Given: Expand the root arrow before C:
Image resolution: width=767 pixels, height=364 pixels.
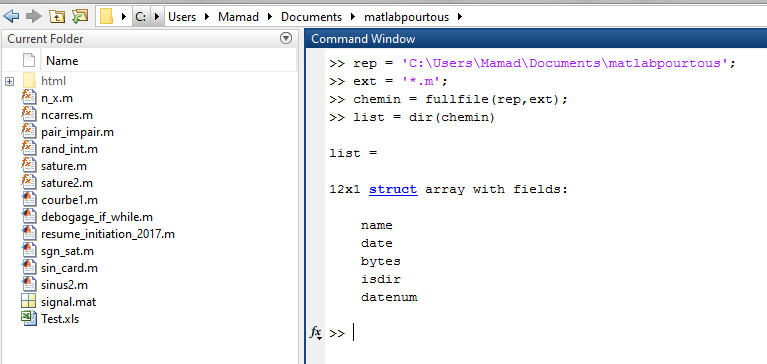Looking at the screenshot, I should [x=124, y=17].
